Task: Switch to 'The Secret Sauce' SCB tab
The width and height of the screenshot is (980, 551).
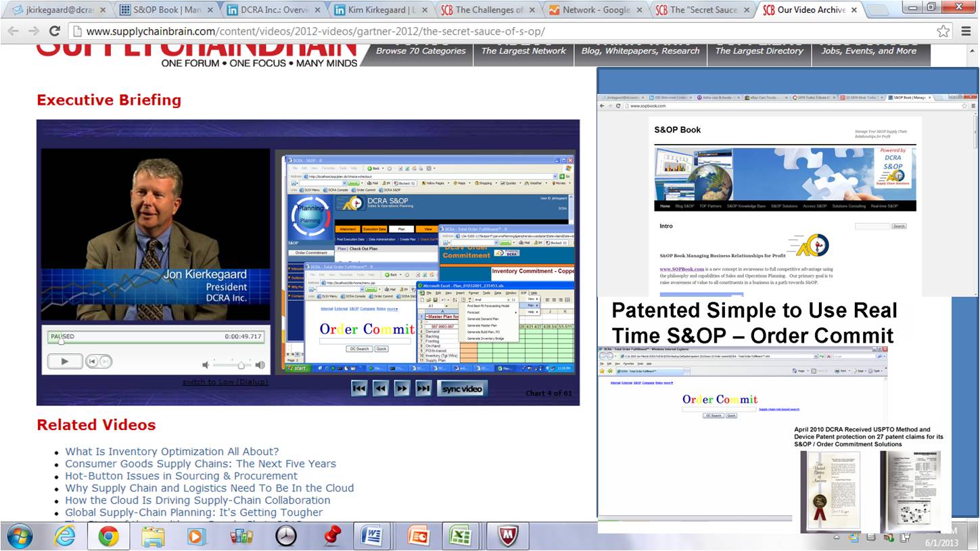Action: pos(702,10)
